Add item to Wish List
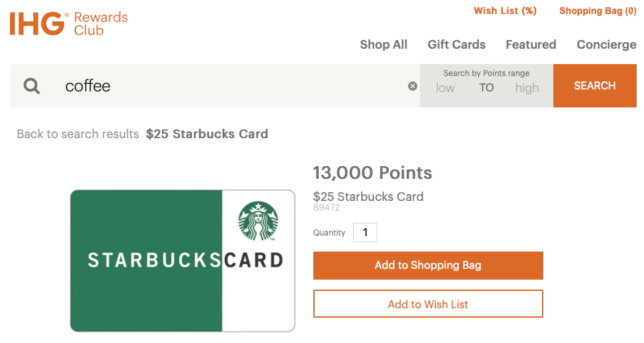 (428, 304)
